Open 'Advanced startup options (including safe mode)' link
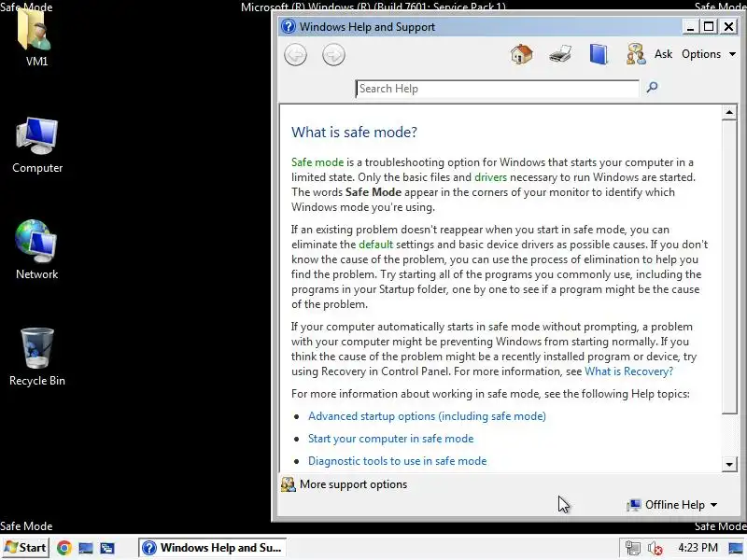The image size is (747, 560). (x=427, y=416)
